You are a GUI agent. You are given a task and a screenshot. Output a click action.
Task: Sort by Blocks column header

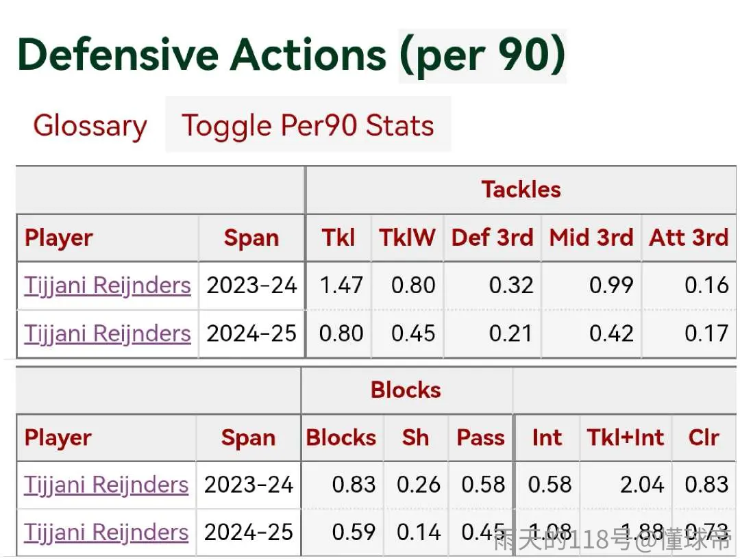(341, 437)
